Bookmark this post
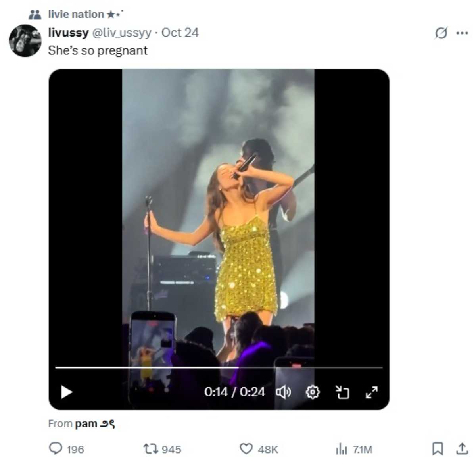476x467 pixels. click(437, 449)
